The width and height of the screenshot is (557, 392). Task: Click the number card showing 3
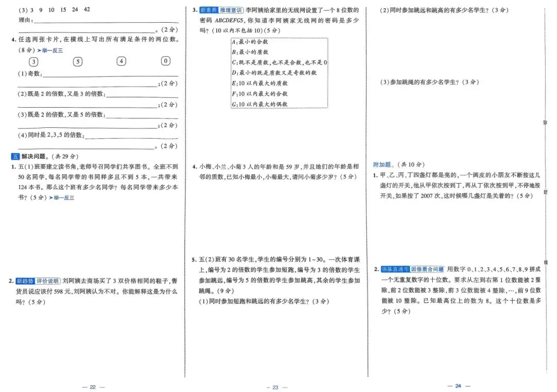[x=34, y=62]
